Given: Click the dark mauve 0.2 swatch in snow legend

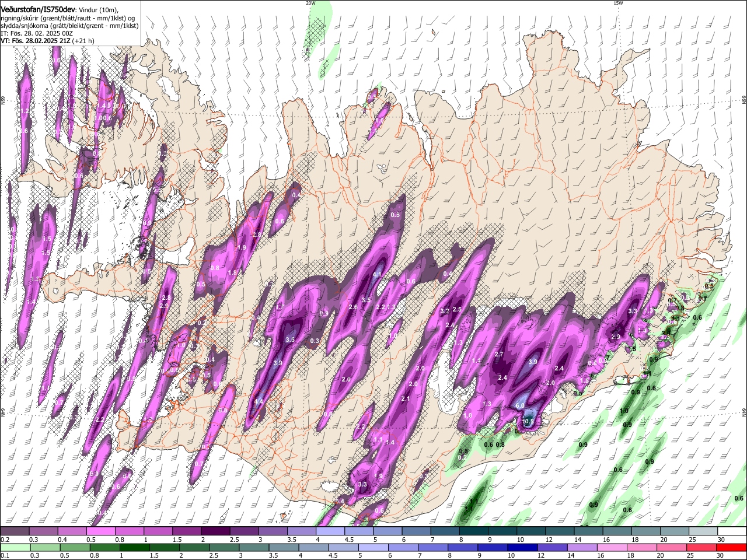Looking at the screenshot, I should pyautogui.click(x=15, y=531).
